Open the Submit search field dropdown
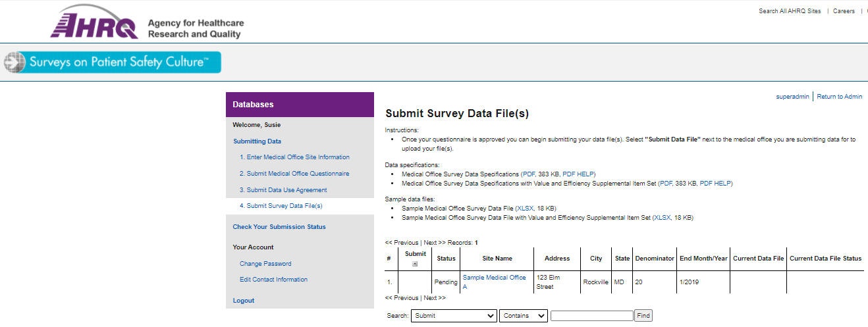Image resolution: width=868 pixels, height=327 pixels. [x=454, y=316]
